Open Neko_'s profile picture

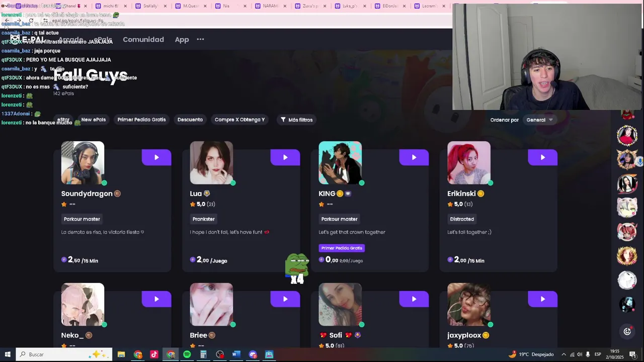point(83,305)
